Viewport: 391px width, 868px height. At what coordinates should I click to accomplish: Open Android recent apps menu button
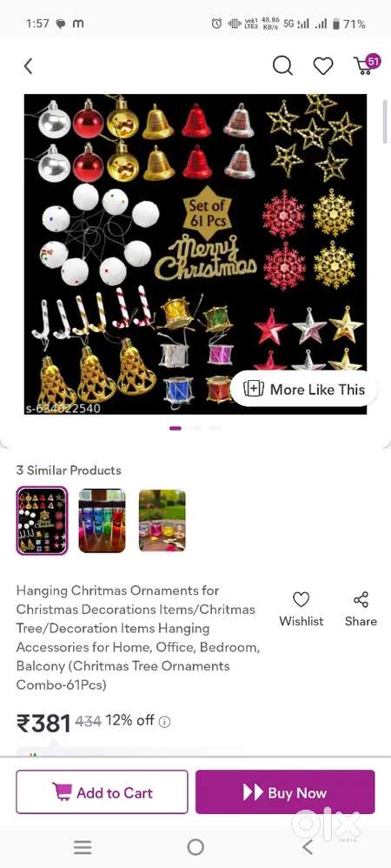(x=83, y=846)
